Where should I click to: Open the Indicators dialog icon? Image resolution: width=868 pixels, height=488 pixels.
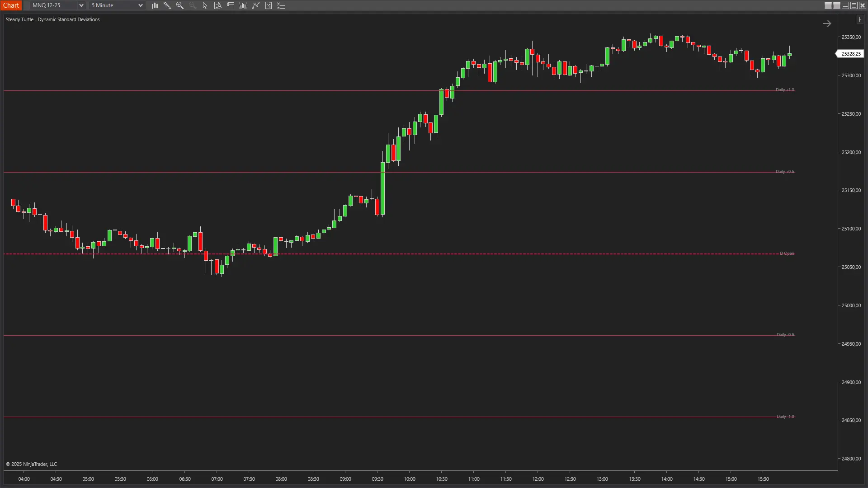point(243,5)
